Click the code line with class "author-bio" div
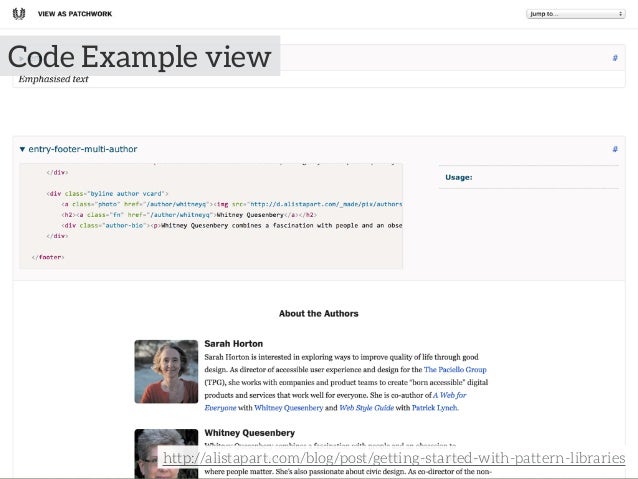 point(232,225)
